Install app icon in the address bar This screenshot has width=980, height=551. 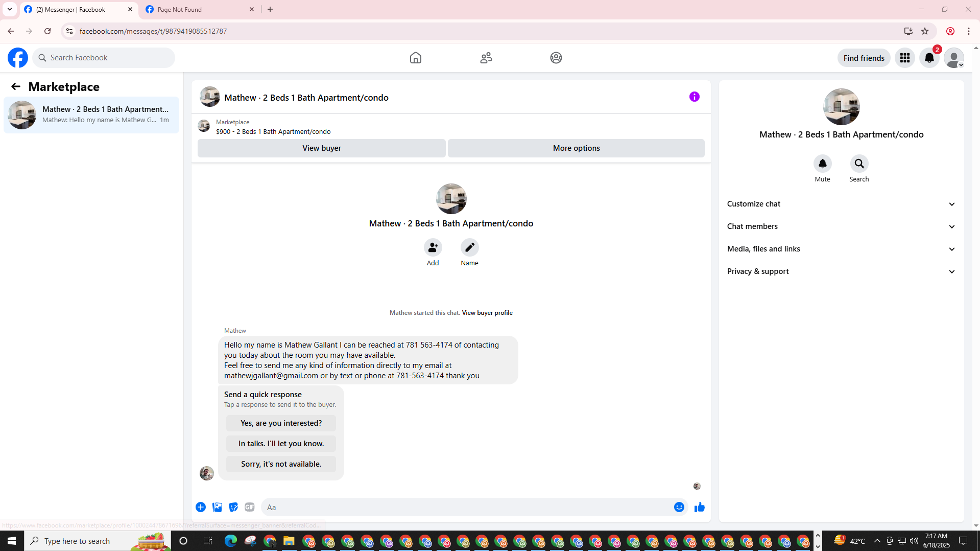coord(909,31)
